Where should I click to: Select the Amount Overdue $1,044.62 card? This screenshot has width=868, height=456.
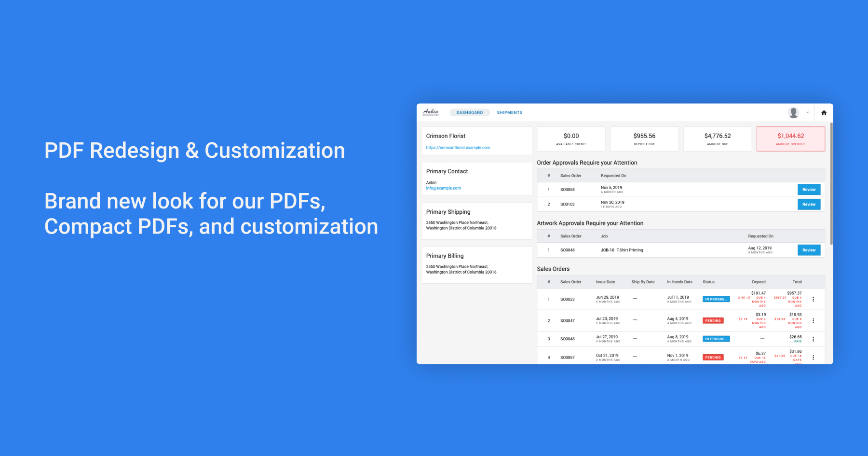(790, 139)
